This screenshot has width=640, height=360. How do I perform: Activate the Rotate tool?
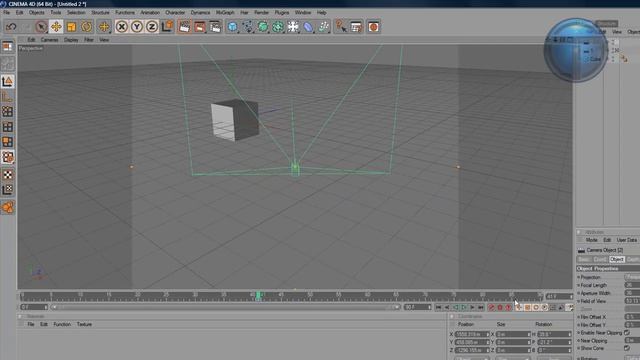[x=86, y=27]
